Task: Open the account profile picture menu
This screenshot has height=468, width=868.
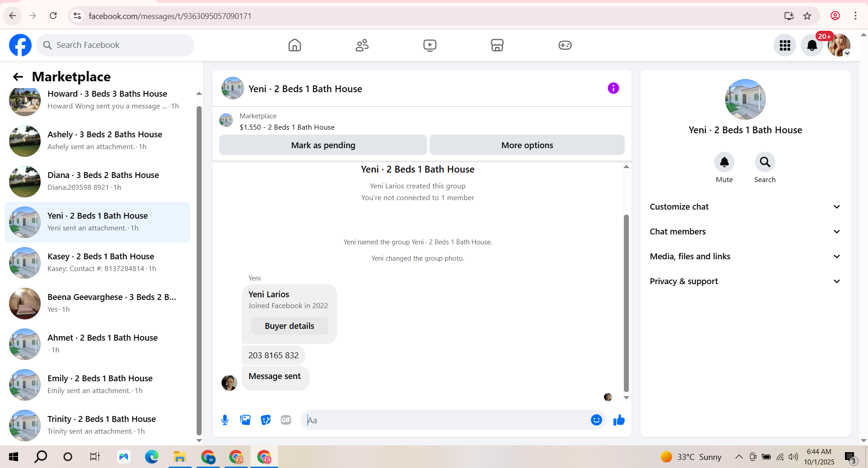Action: point(839,45)
